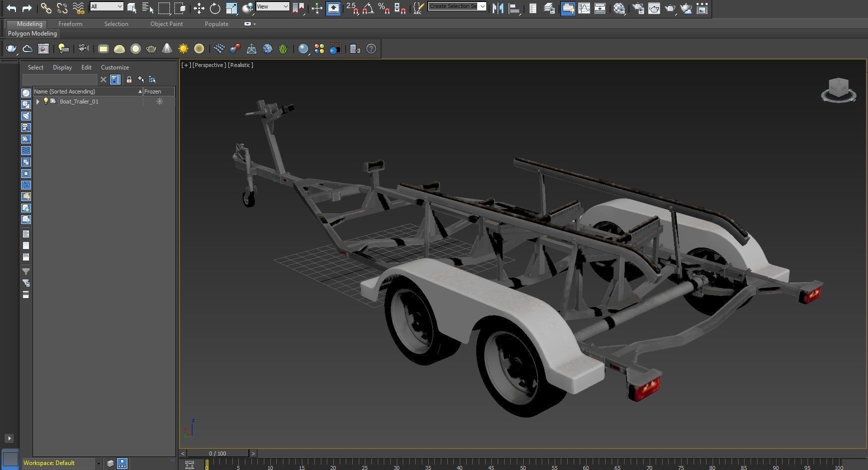The width and height of the screenshot is (868, 470).
Task: Toggle Angle Snap
Action: coord(368,8)
